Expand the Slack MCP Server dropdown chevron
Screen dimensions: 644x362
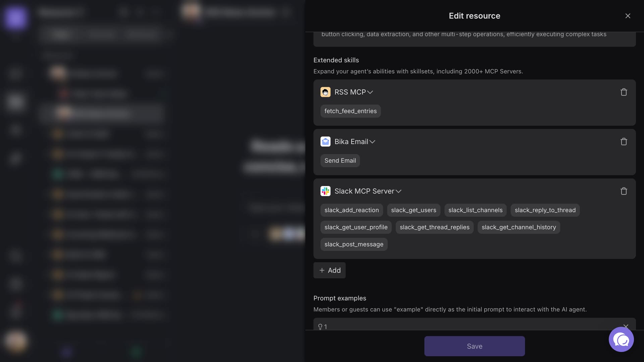tap(398, 191)
